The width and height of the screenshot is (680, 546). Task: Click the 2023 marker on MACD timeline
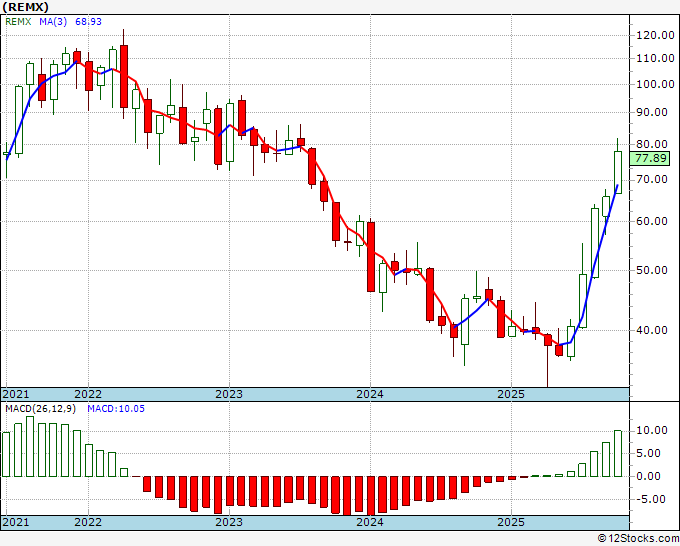click(229, 522)
